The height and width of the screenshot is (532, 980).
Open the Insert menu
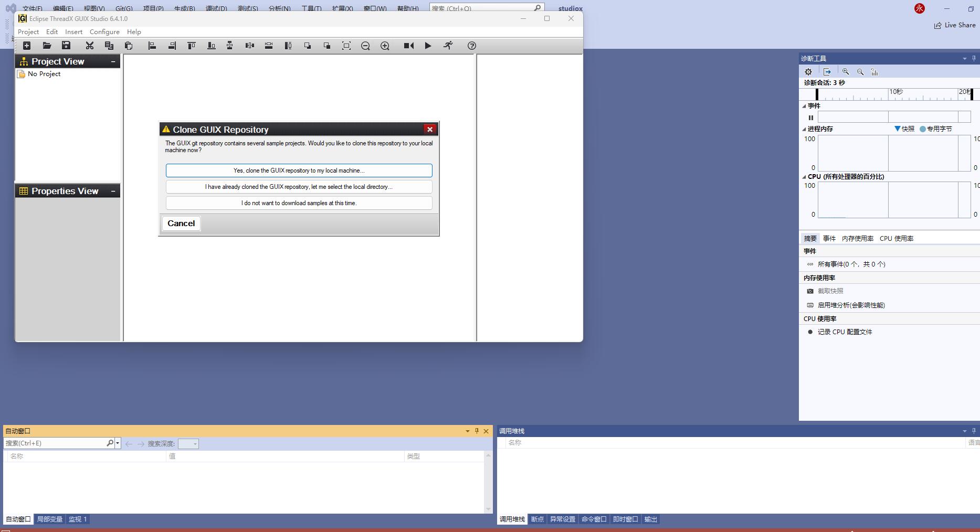(x=73, y=31)
